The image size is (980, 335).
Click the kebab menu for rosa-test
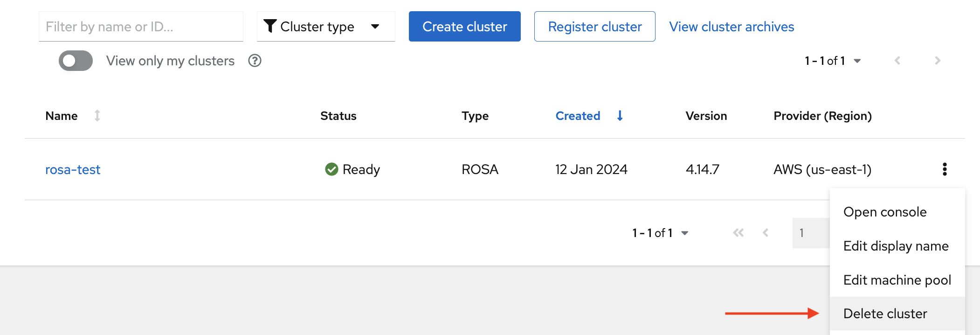(x=945, y=169)
